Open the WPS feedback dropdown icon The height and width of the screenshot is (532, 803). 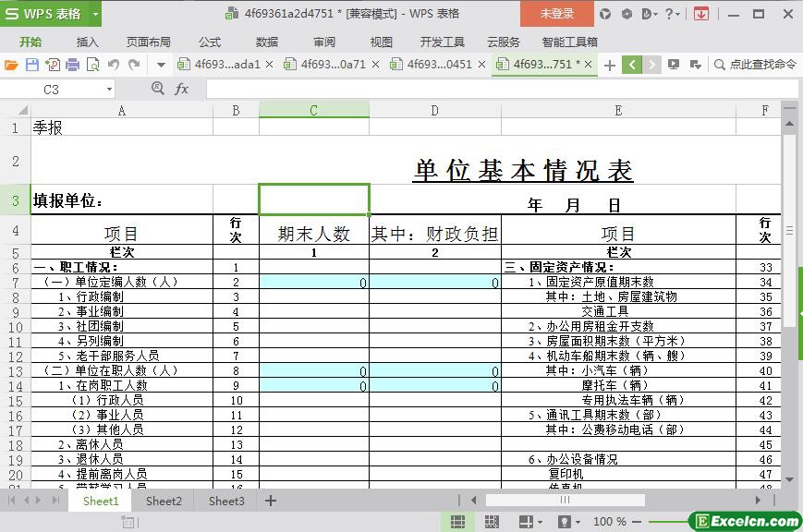(x=650, y=14)
